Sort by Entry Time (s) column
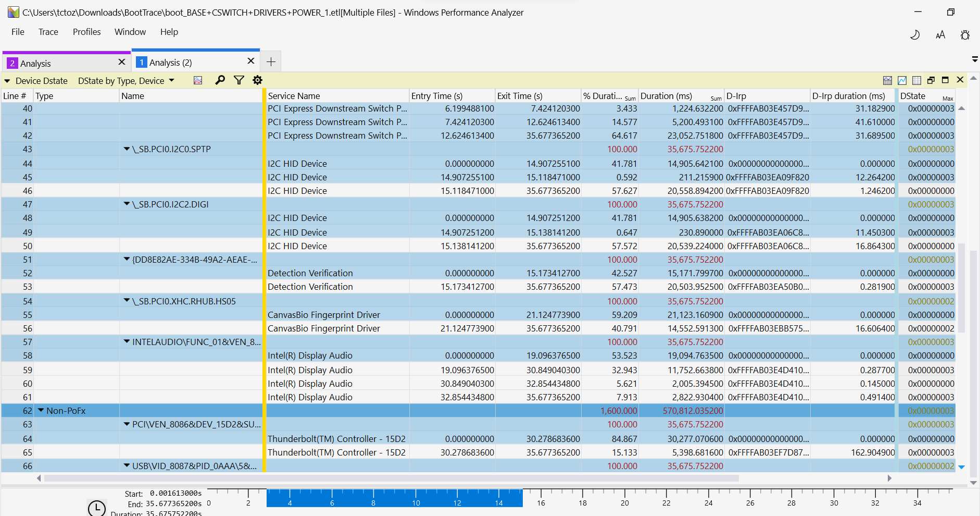980x516 pixels. point(452,96)
